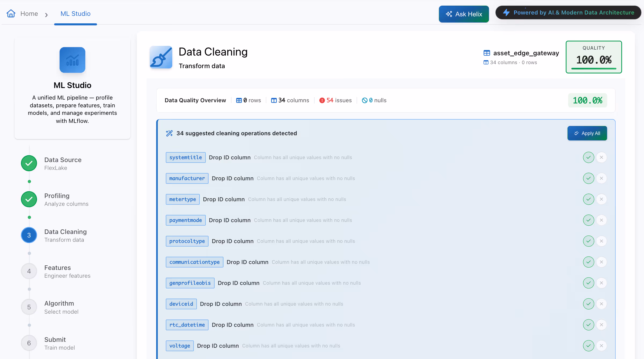
Task: Click the breadcrumb chevron separator
Action: pos(46,15)
